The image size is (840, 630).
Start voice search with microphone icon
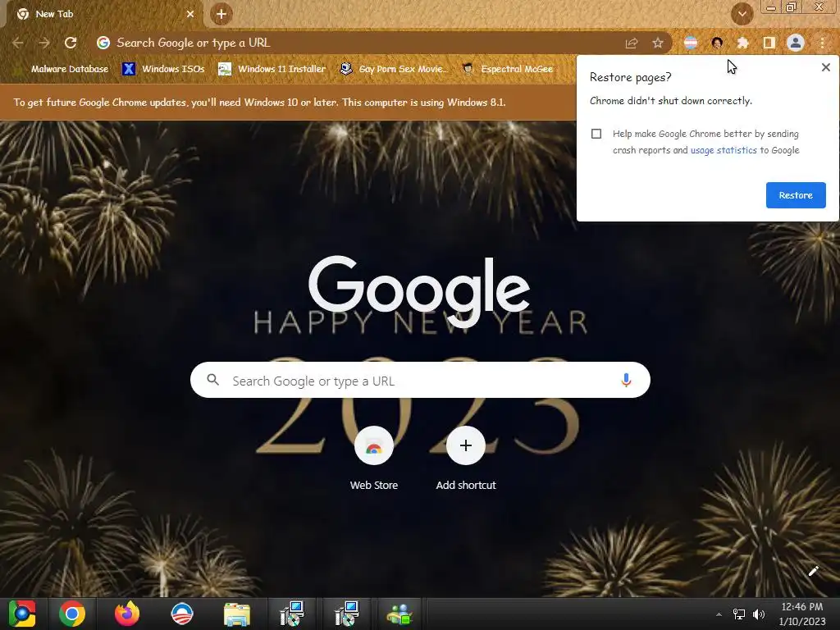tap(626, 380)
